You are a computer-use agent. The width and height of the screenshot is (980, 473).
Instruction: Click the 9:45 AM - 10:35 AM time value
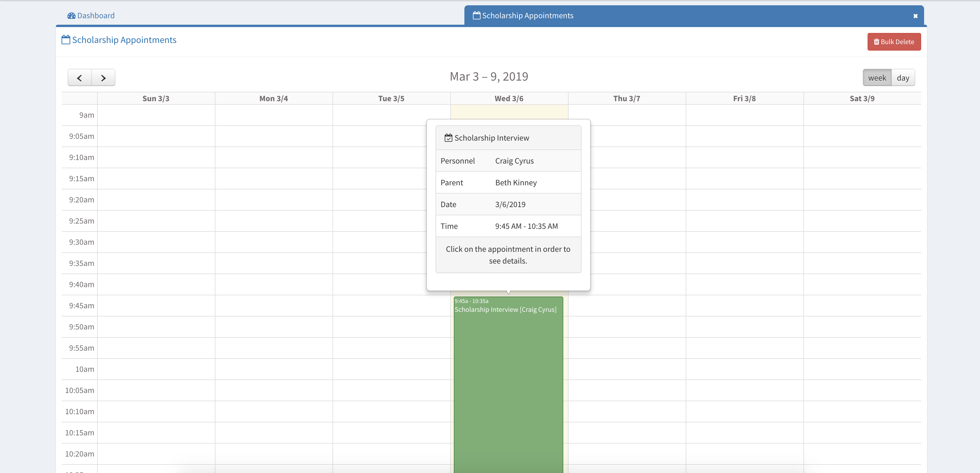(526, 226)
